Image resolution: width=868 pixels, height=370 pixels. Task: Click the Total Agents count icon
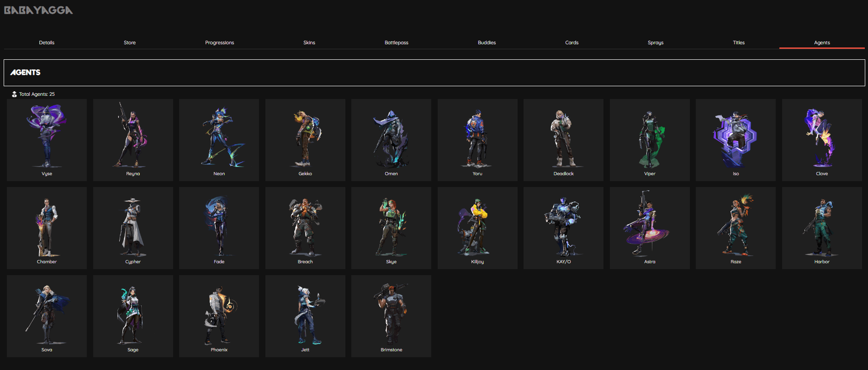(x=14, y=94)
